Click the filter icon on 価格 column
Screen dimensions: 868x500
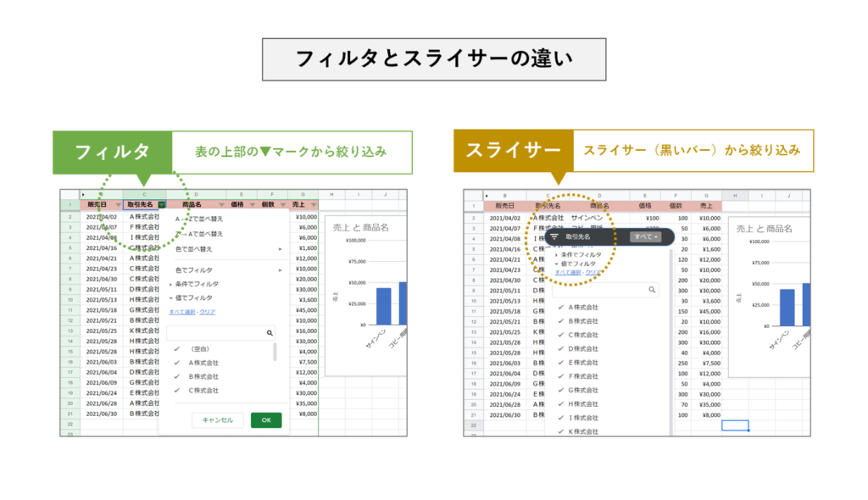[252, 205]
